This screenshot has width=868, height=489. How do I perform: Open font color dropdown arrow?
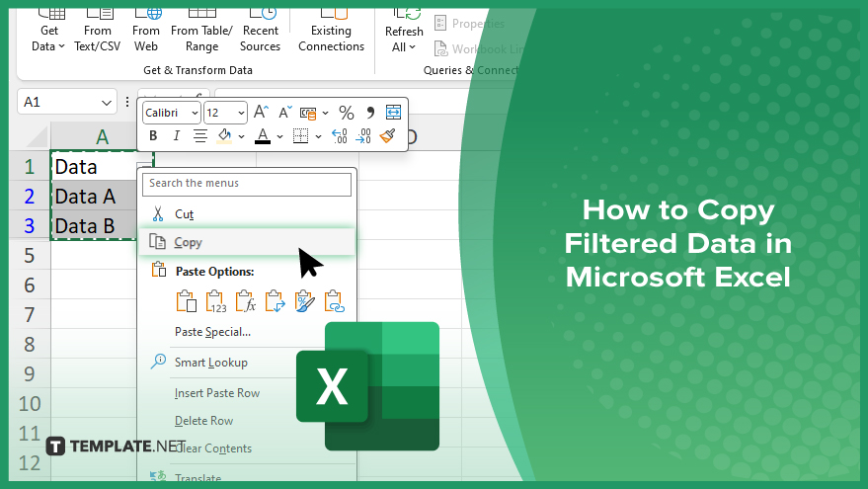coord(279,136)
